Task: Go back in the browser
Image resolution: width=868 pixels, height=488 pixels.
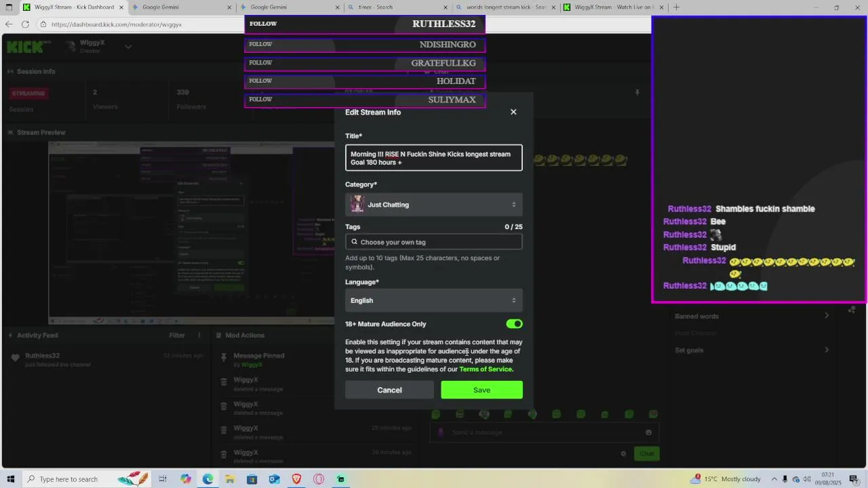Action: [x=8, y=24]
